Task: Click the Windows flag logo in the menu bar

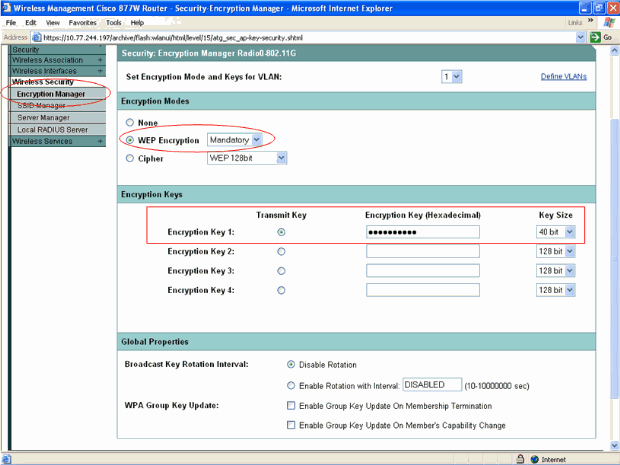Action: tap(609, 22)
